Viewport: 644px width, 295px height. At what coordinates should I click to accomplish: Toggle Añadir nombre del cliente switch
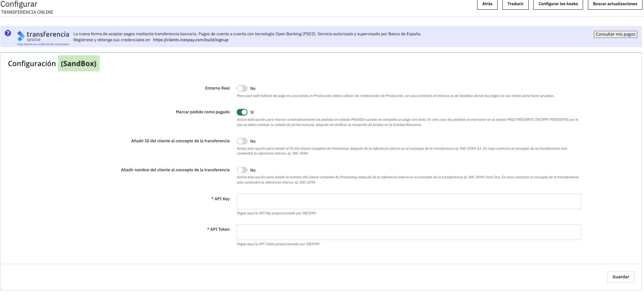(x=242, y=170)
